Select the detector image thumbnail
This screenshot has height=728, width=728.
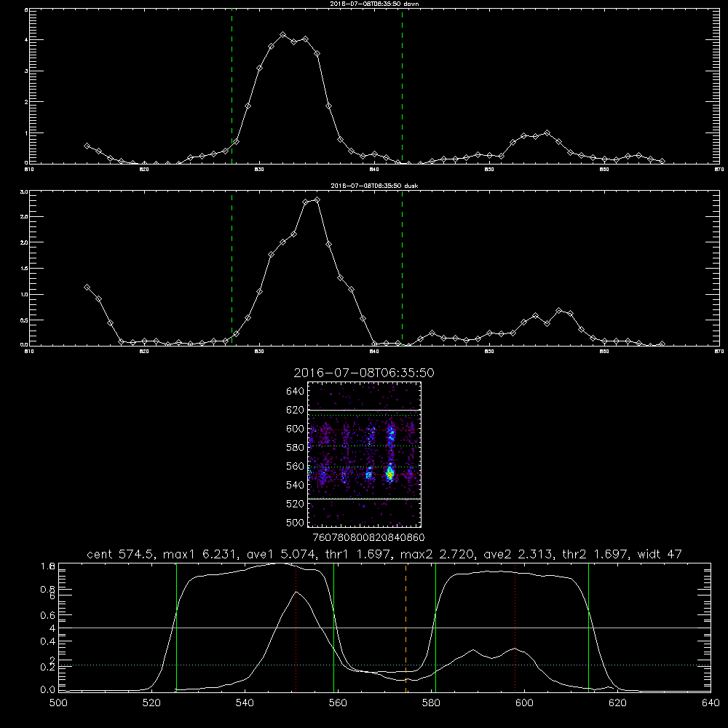click(x=364, y=454)
